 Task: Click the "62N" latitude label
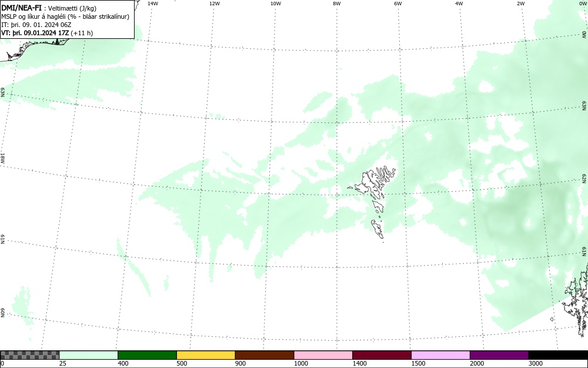(584, 178)
